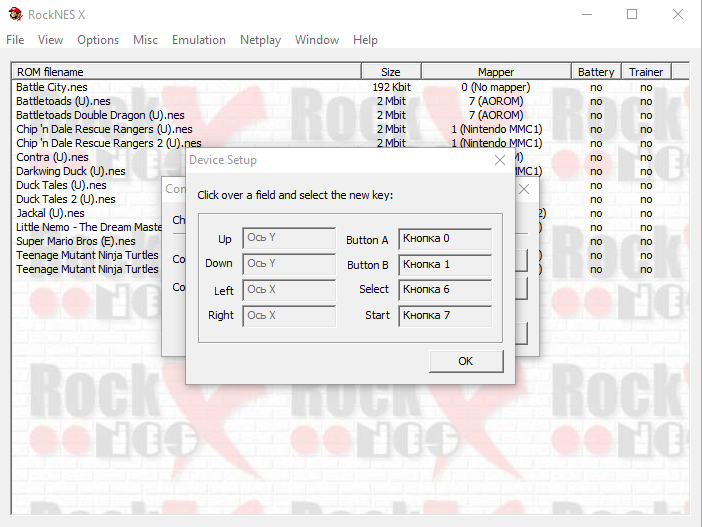Select the Button A key field
702x527 pixels.
pyautogui.click(x=445, y=238)
